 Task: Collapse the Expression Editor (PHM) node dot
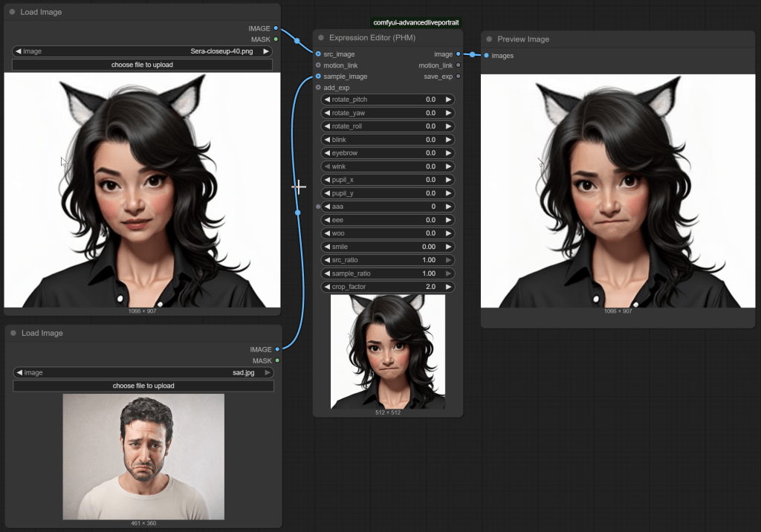(x=321, y=38)
